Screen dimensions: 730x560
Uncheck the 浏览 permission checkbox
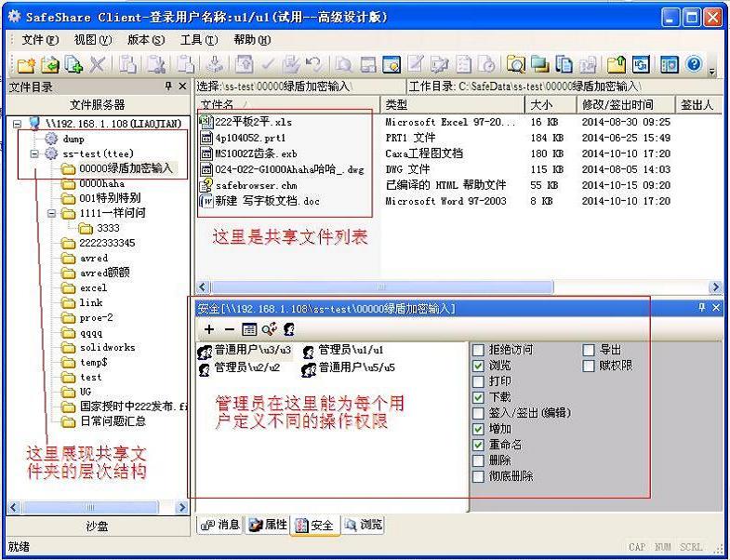click(x=478, y=366)
